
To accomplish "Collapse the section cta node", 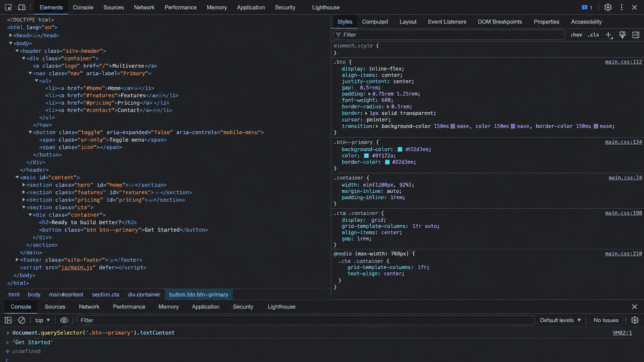I will (23, 207).
